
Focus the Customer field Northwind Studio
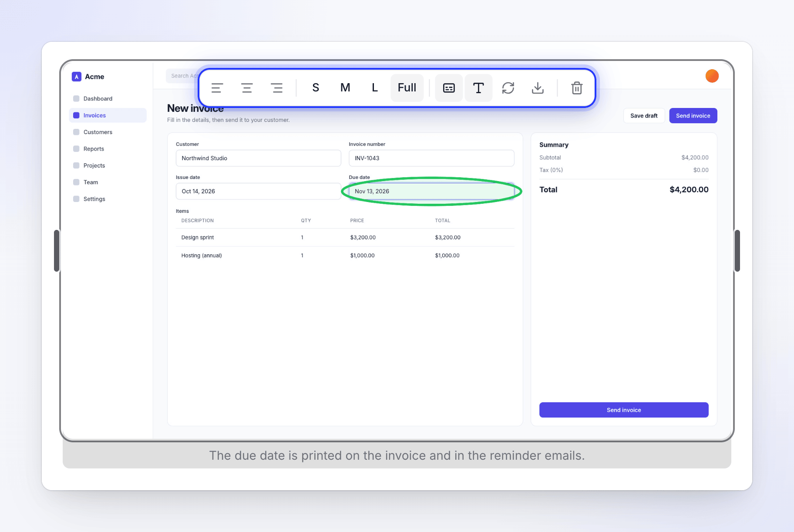pos(258,158)
